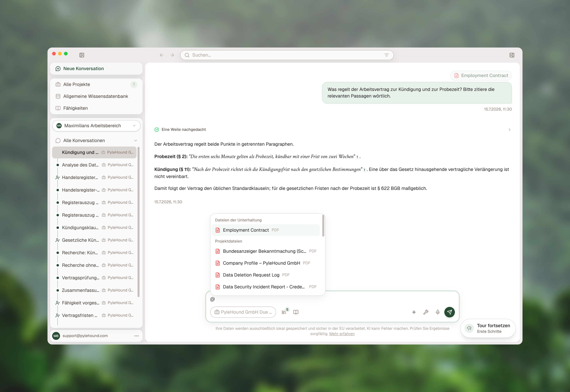
Task: Click the green check icon by Eine Weile nachgedacht
Action: (x=157, y=129)
